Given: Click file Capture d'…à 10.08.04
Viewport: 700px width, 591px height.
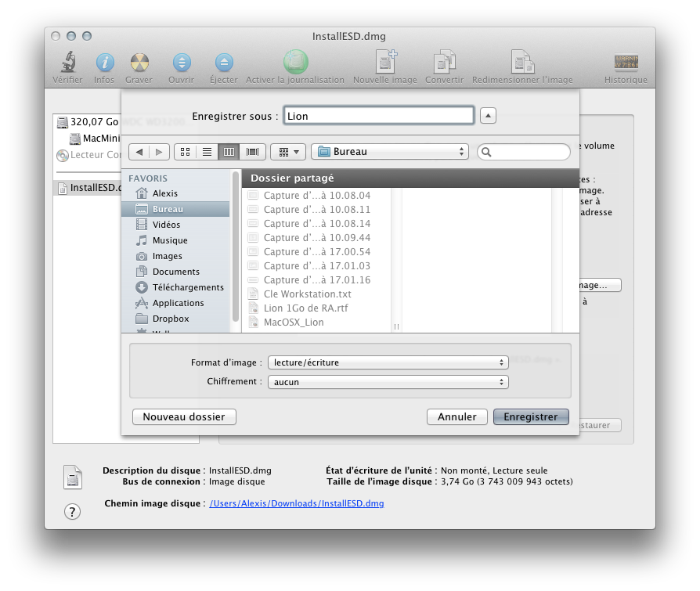Looking at the screenshot, I should click(x=316, y=195).
